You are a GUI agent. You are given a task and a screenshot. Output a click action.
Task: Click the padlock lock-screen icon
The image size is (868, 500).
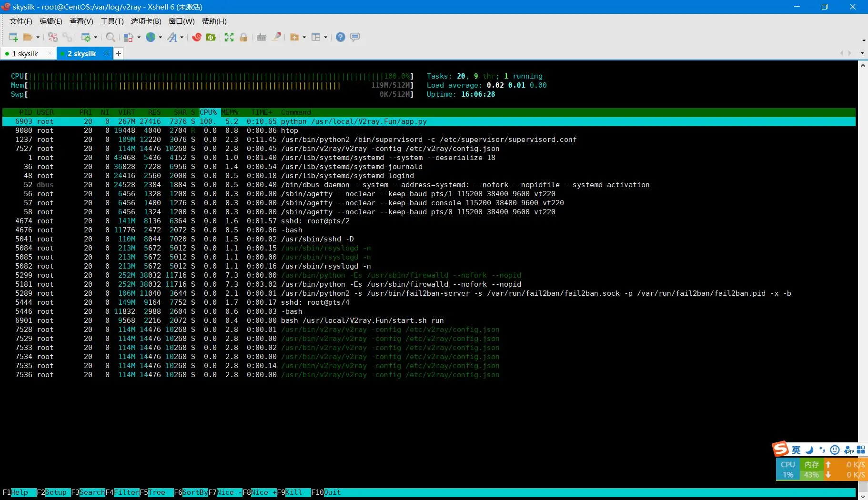click(243, 37)
